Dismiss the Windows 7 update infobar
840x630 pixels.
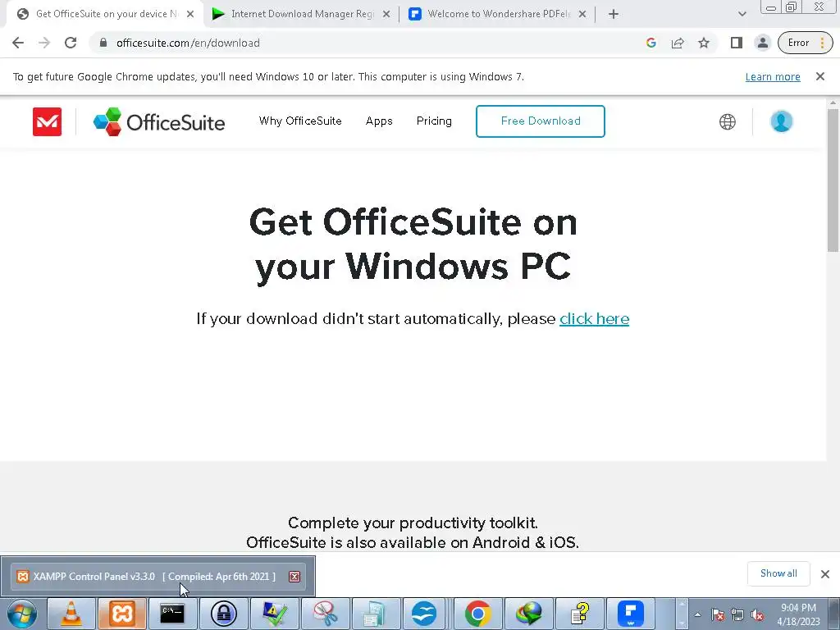tap(819, 76)
